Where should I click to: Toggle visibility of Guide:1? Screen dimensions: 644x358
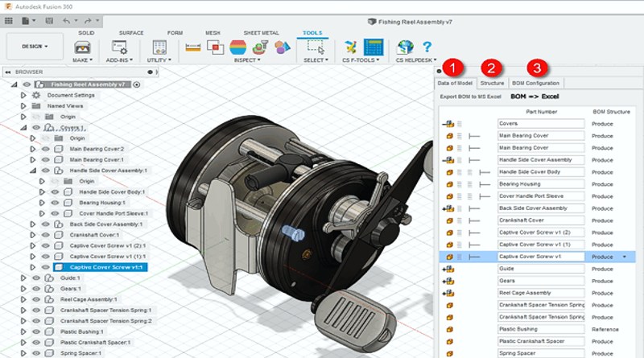pyautogui.click(x=36, y=278)
